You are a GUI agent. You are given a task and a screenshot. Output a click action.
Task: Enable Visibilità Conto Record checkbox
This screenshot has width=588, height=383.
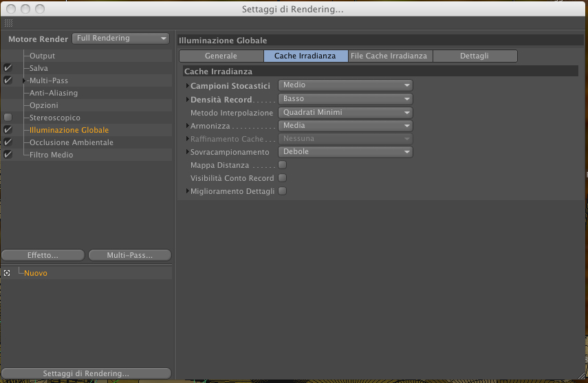coord(283,178)
